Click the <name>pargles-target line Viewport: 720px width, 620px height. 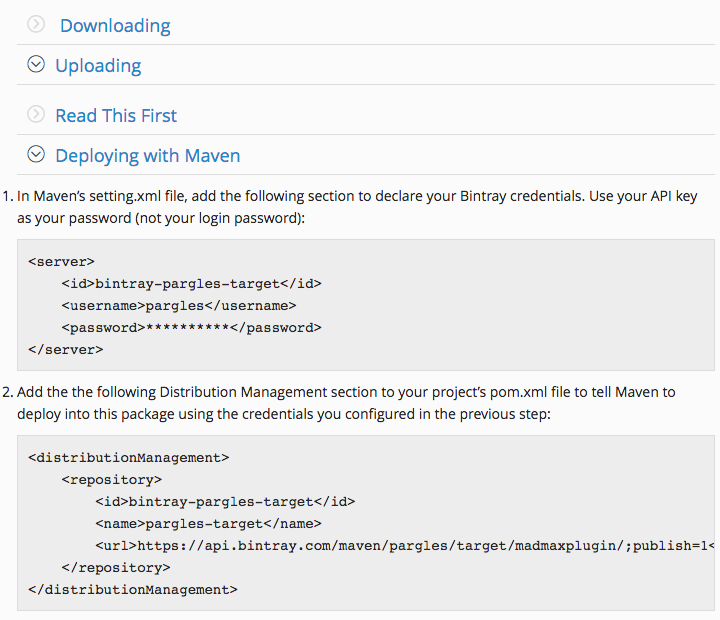pos(208,524)
